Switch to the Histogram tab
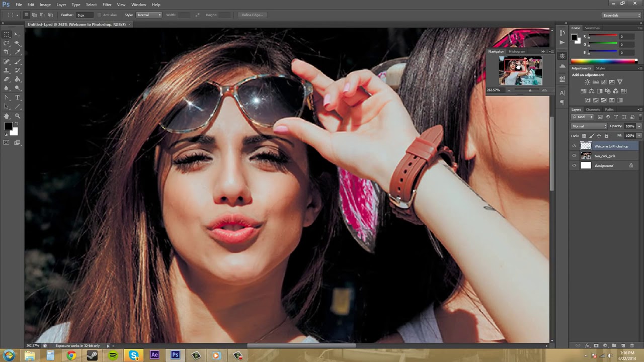This screenshot has width=644, height=362. (517, 51)
